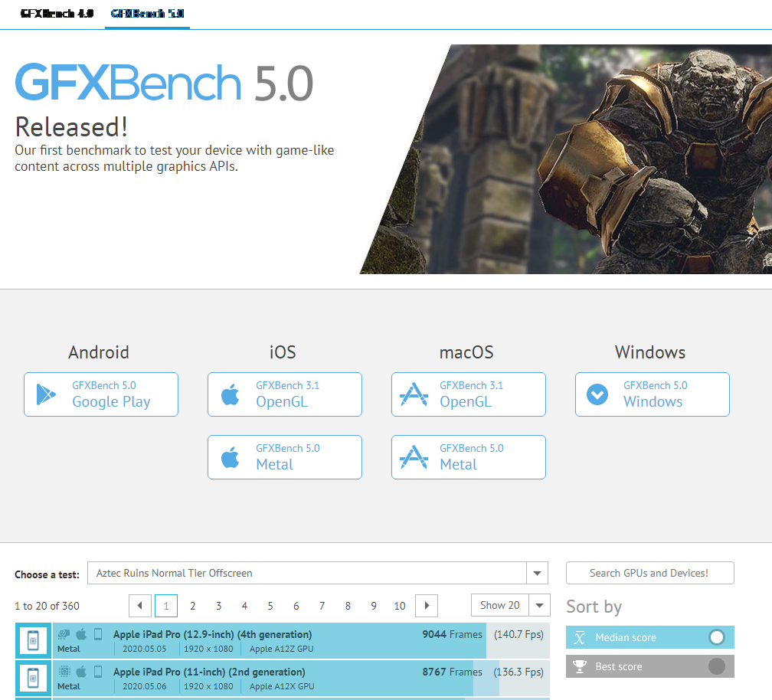This screenshot has width=772, height=700.
Task: Select results page 1
Action: click(x=166, y=606)
